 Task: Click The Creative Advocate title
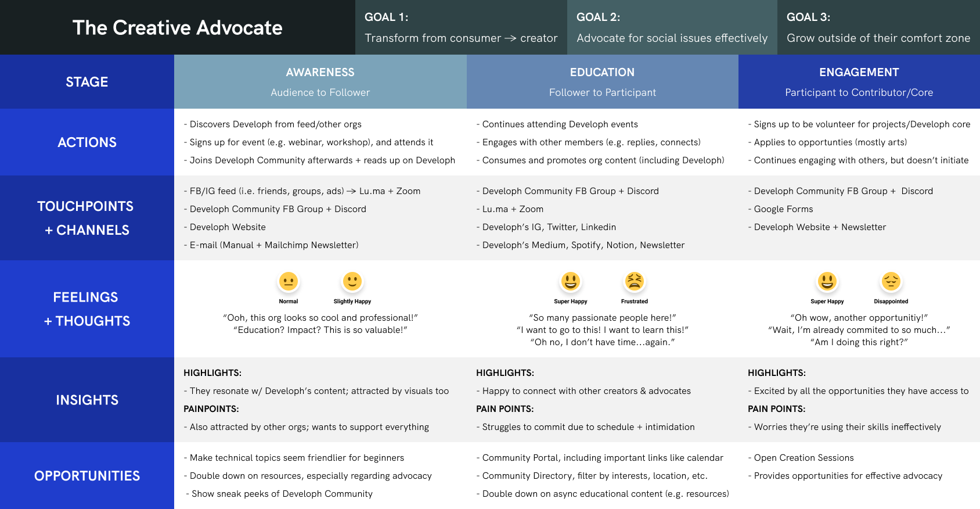coord(177,27)
